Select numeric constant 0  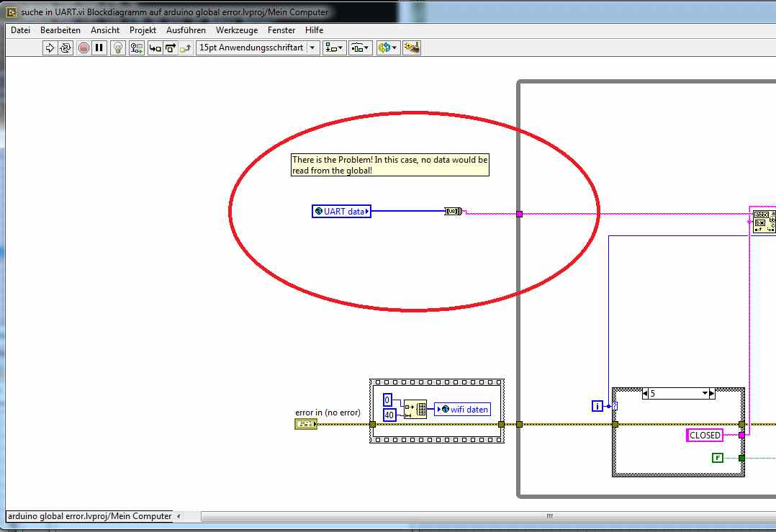pyautogui.click(x=387, y=400)
